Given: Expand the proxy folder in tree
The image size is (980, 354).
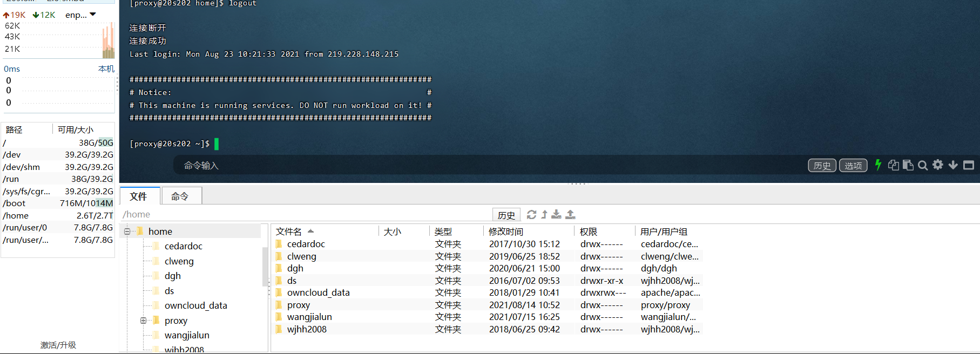Looking at the screenshot, I should coord(144,321).
